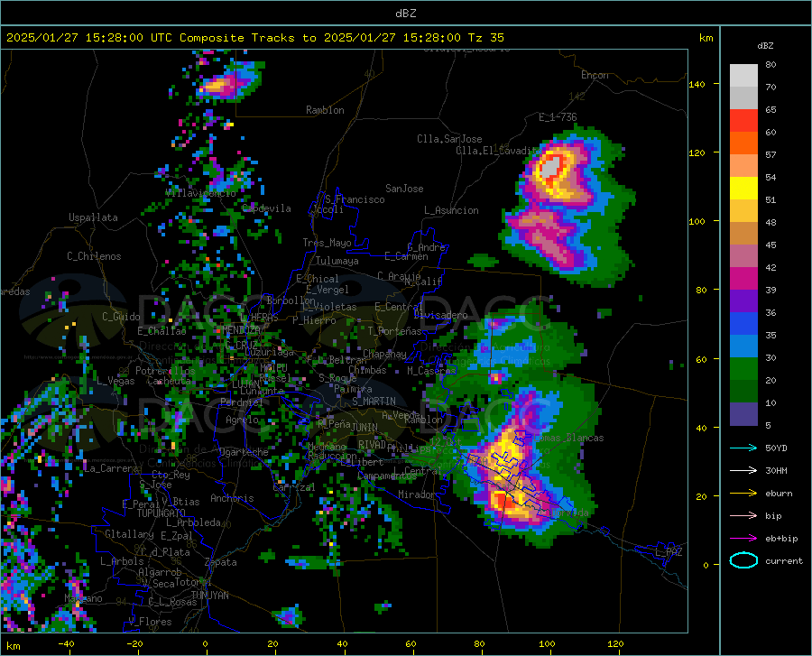Click the 'V_Flores' map label
The width and height of the screenshot is (812, 656).
tap(150, 622)
